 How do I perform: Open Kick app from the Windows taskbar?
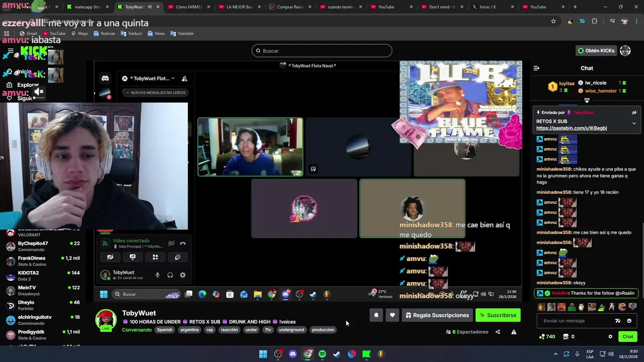tap(366, 354)
